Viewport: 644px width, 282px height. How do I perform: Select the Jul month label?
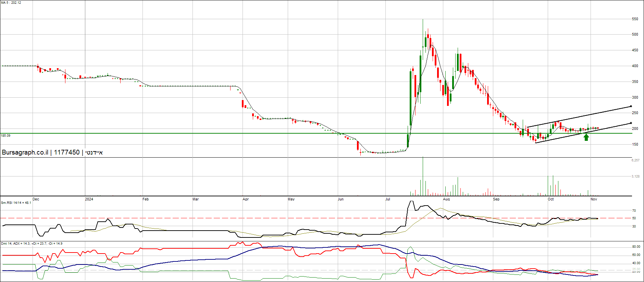(388, 199)
